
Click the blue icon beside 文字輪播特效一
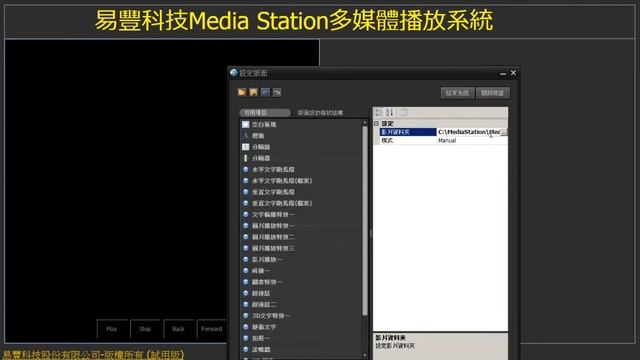click(x=246, y=214)
